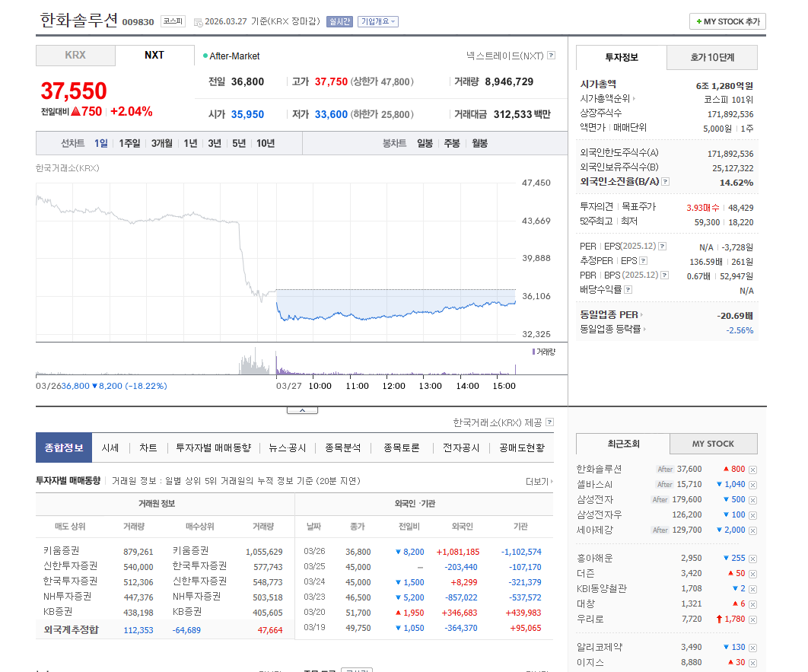Switch to the 최근조회 tab
Screen dimensions: 808x672
click(623, 444)
